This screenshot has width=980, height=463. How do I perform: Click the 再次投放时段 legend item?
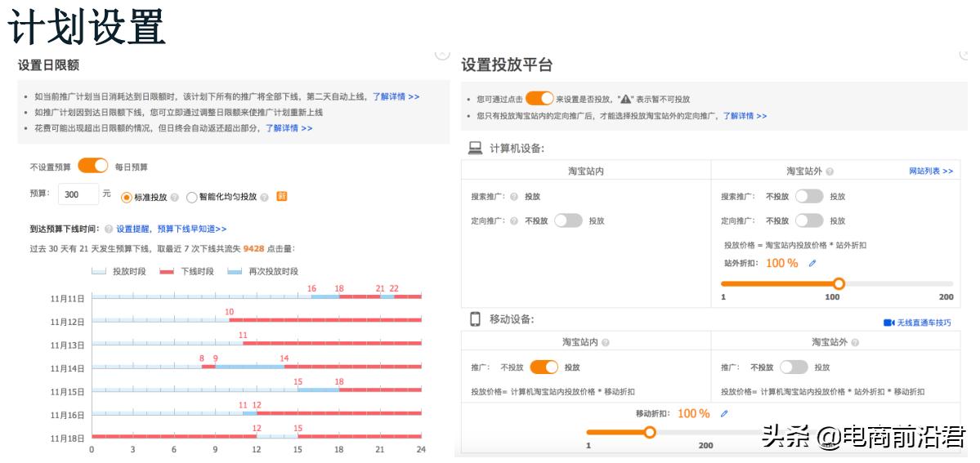(262, 272)
